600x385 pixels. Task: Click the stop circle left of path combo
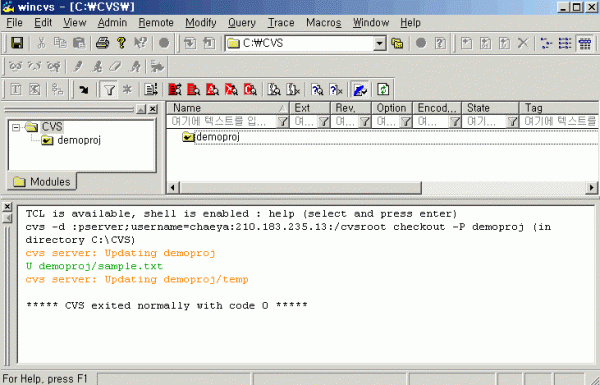[164, 43]
